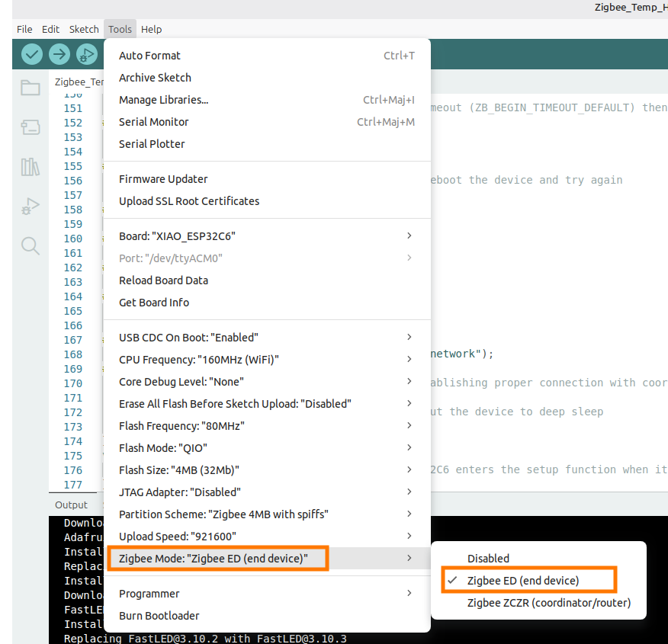
Task: Click Get Board Info entry
Action: (x=153, y=303)
